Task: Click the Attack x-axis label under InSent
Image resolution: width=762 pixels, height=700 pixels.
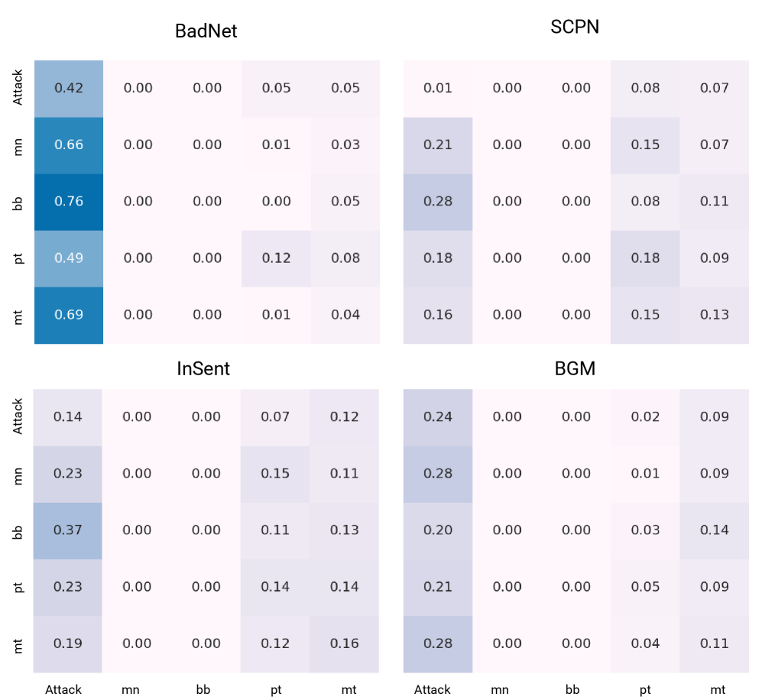Action: coord(63,689)
